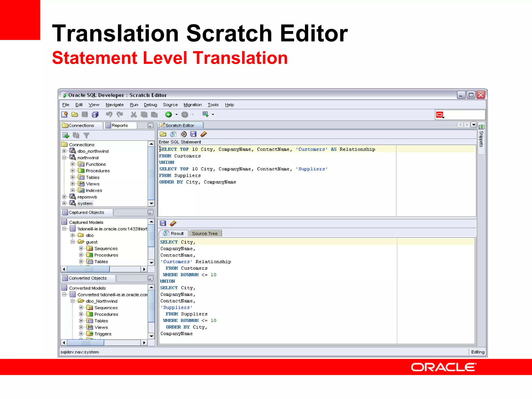Select the Scratch Editor tab

coord(180,125)
